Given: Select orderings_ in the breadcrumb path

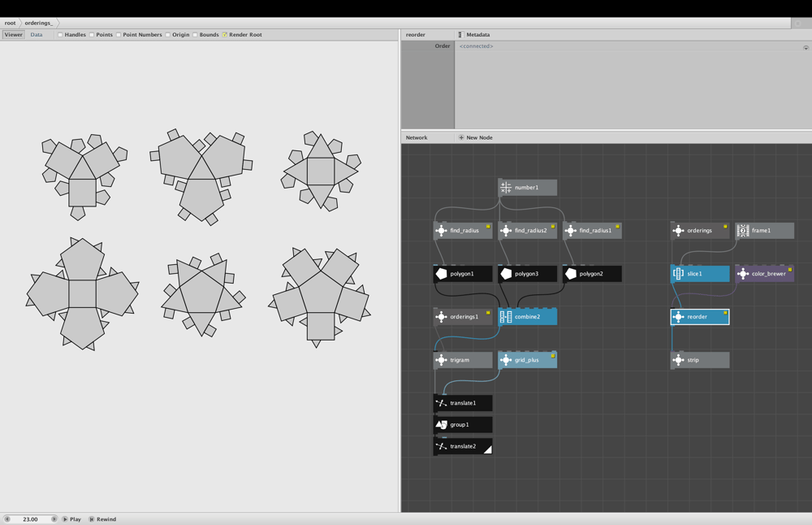Looking at the screenshot, I should click(x=39, y=23).
